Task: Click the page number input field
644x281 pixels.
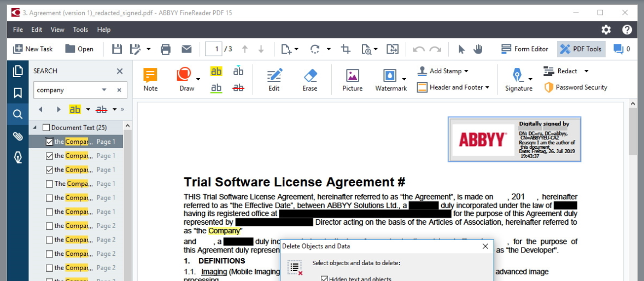Action: 214,49
